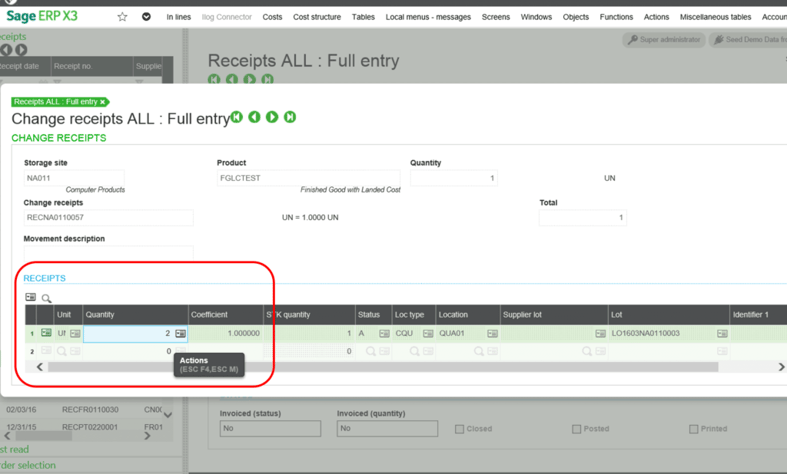Open actions icon in row 1 Lot cell
Image resolution: width=787 pixels, height=474 pixels.
[x=722, y=333]
